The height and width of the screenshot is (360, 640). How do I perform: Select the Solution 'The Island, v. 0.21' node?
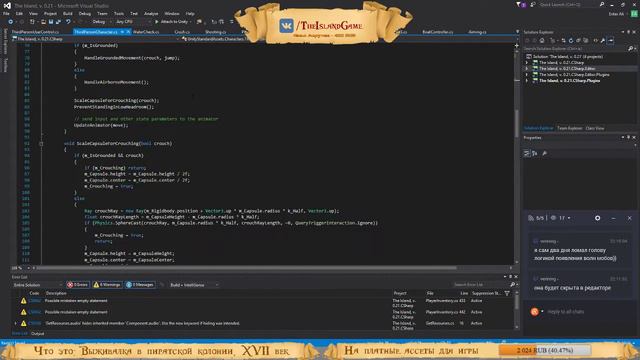pyautogui.click(x=567, y=56)
